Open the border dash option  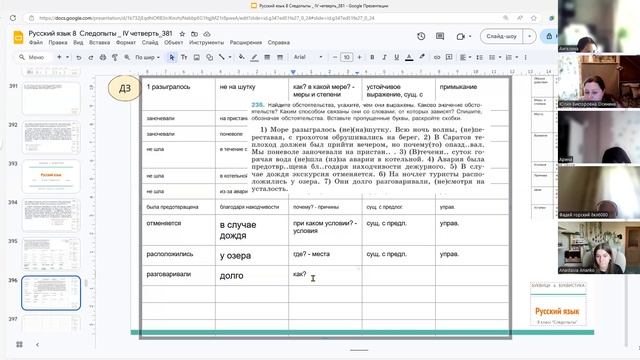(x=280, y=58)
